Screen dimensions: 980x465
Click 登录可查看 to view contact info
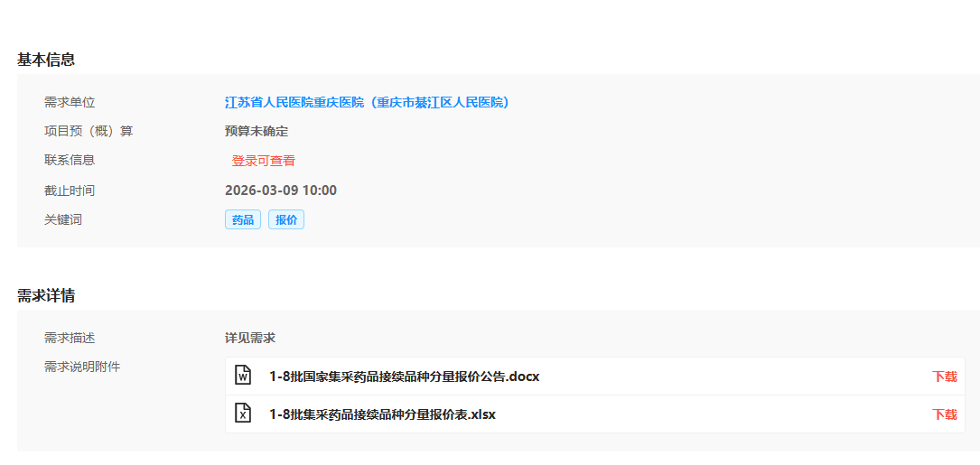pos(263,161)
